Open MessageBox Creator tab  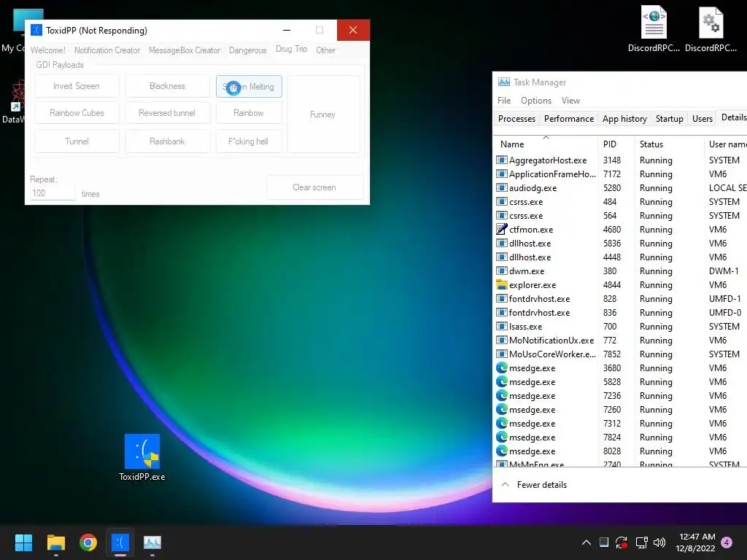[185, 50]
